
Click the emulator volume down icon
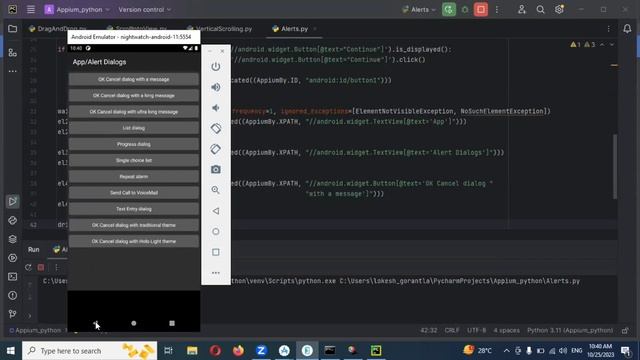point(216,108)
